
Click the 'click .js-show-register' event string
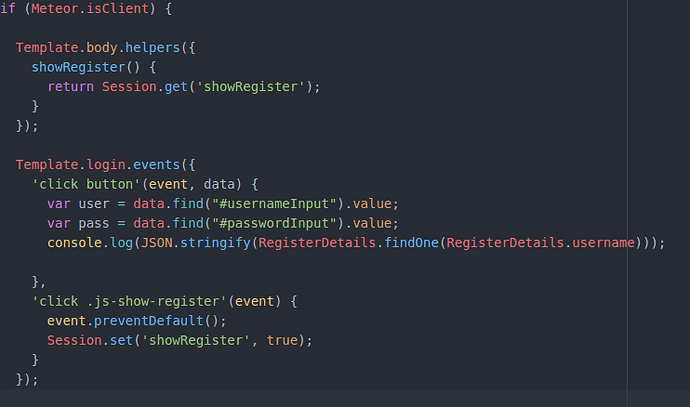(x=129, y=301)
